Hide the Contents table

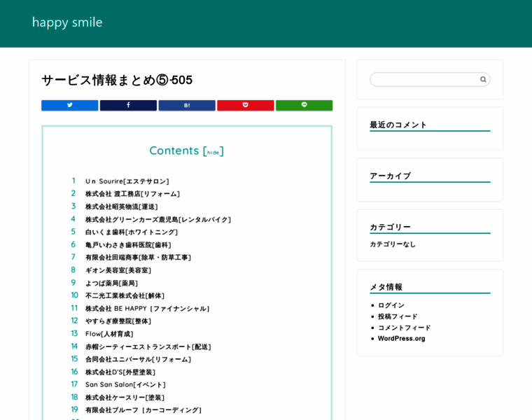tap(213, 152)
